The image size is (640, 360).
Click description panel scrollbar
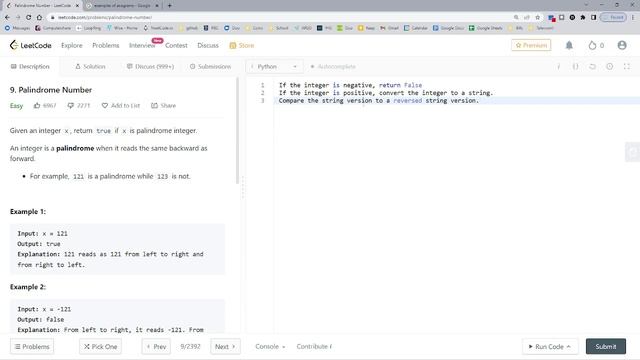coord(237,131)
